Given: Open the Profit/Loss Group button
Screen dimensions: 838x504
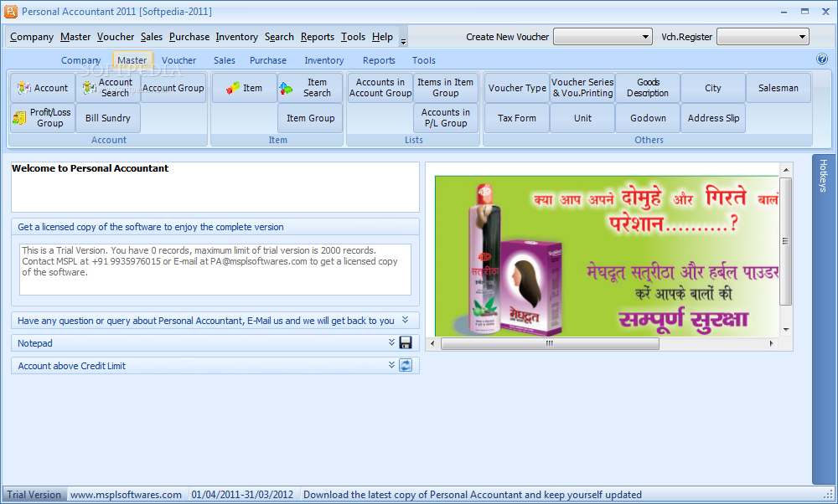Looking at the screenshot, I should pyautogui.click(x=43, y=118).
